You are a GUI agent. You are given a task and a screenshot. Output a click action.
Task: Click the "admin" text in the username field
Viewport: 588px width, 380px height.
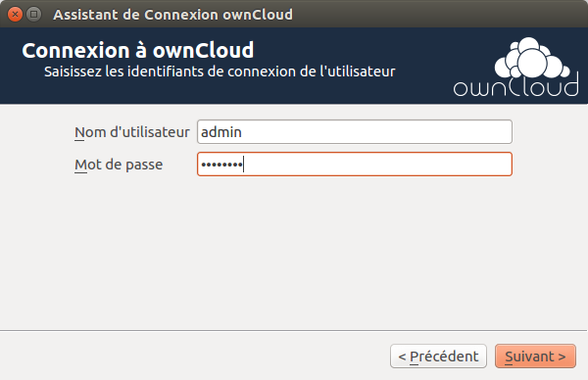[x=221, y=132]
